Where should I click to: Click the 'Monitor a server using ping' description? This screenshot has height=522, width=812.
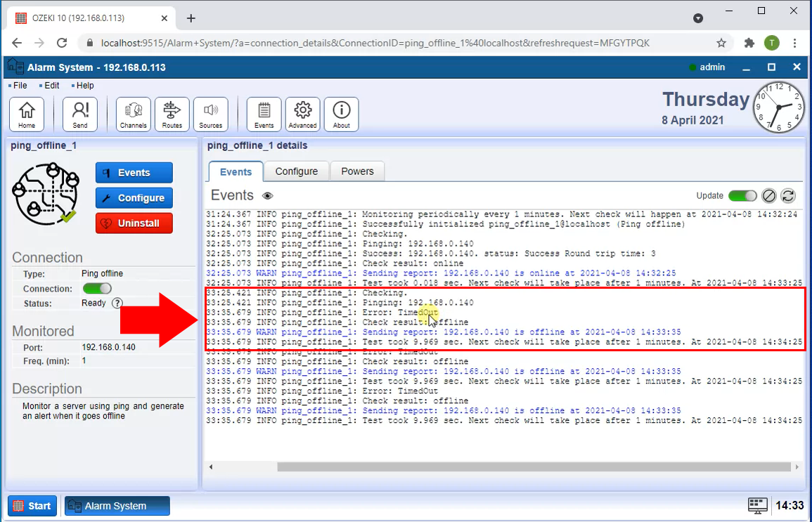pos(103,411)
